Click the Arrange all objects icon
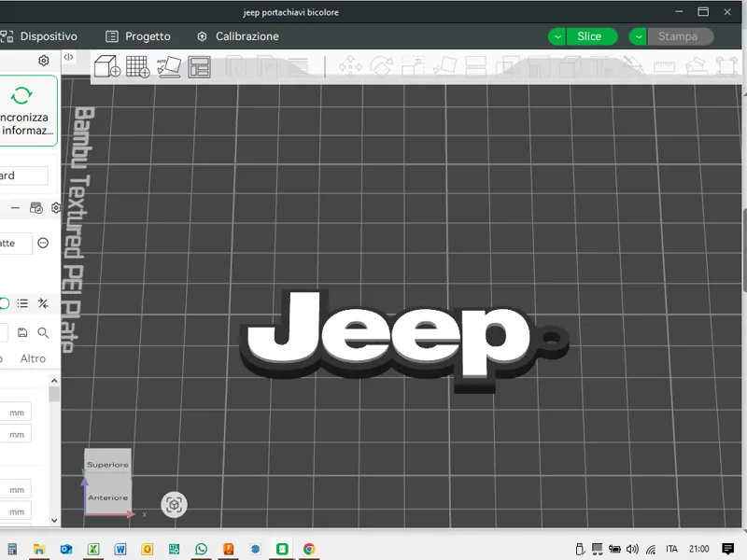 coord(199,67)
